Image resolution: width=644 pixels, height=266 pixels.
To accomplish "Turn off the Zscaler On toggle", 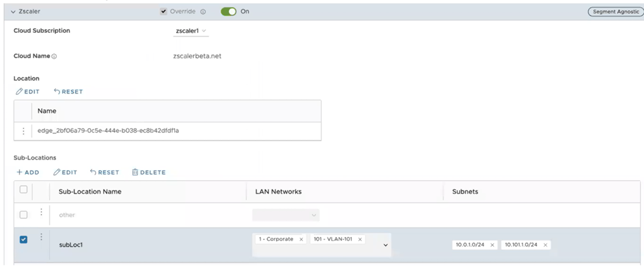I will click(x=228, y=12).
